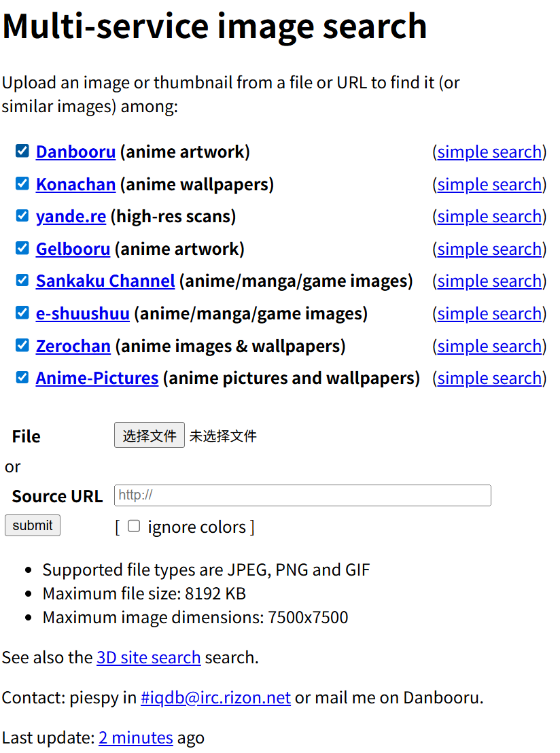The image size is (560, 753).
Task: Open simple search for Zerochan
Action: pos(489,346)
